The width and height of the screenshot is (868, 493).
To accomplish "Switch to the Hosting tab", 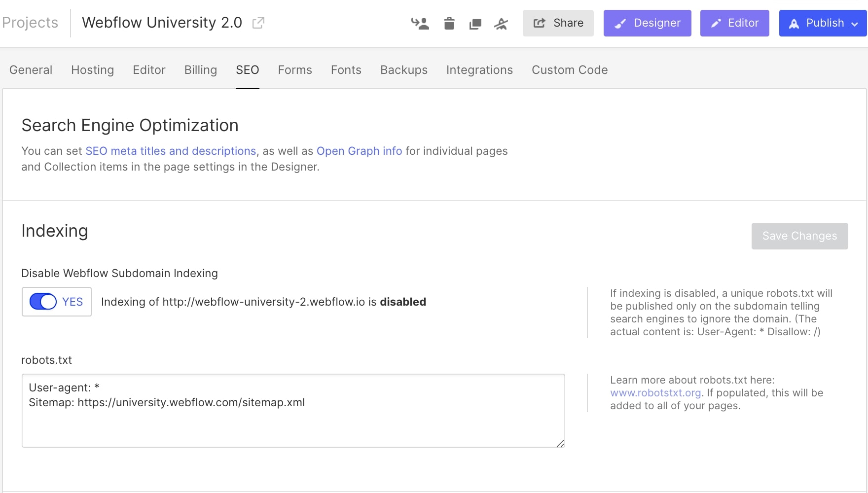I will [92, 70].
